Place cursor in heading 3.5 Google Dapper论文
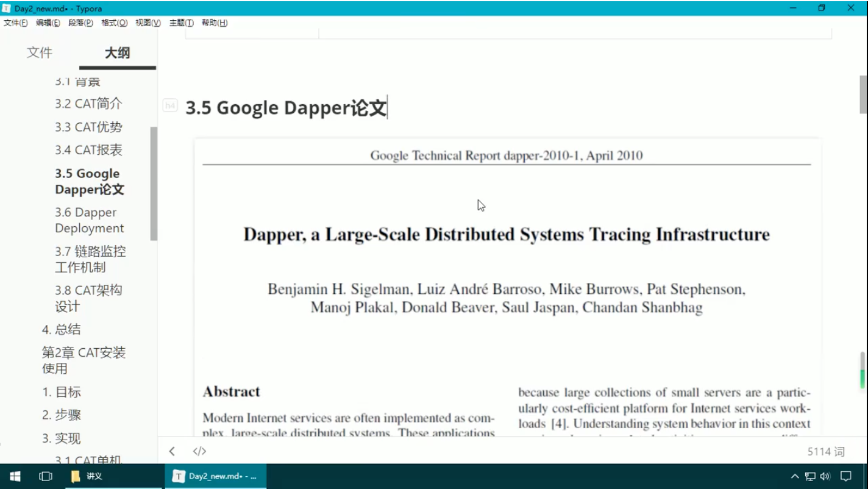 coord(286,108)
